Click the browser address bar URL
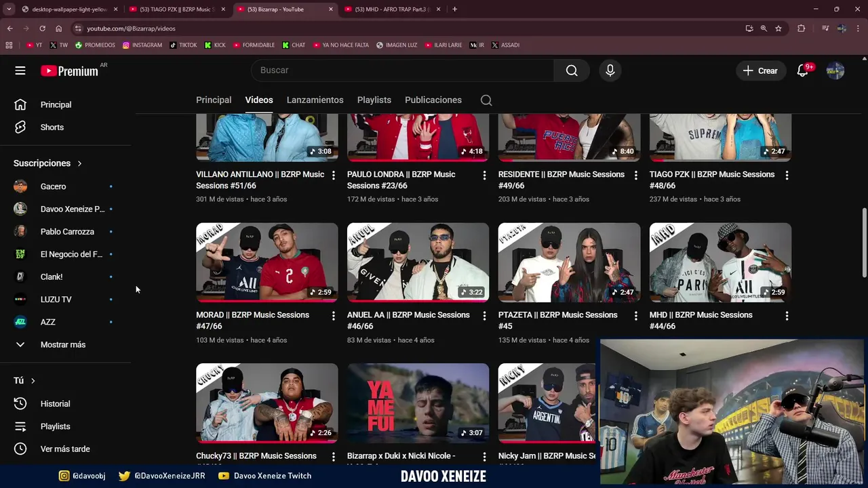The height and width of the screenshot is (488, 868). point(131,28)
